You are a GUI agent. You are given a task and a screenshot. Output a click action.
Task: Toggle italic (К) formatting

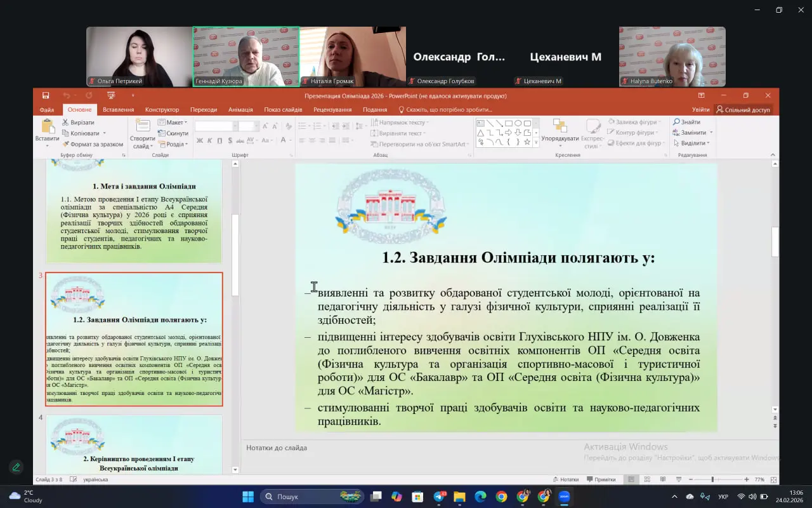click(x=210, y=140)
